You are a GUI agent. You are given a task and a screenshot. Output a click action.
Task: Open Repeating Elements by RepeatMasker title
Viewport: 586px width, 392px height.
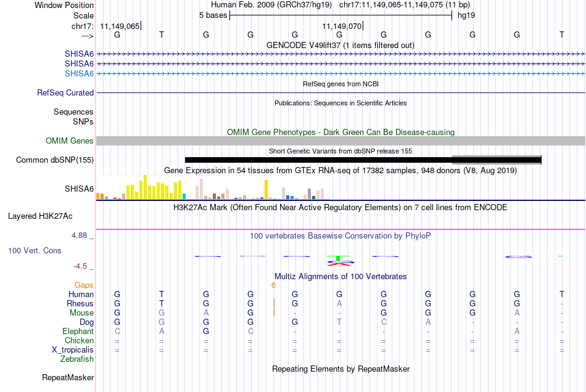(341, 369)
